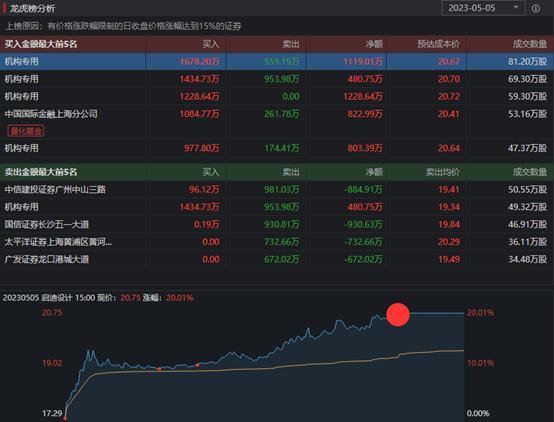Sort sellers by 卖出均价 column header
554x422 pixels.
tap(442, 172)
